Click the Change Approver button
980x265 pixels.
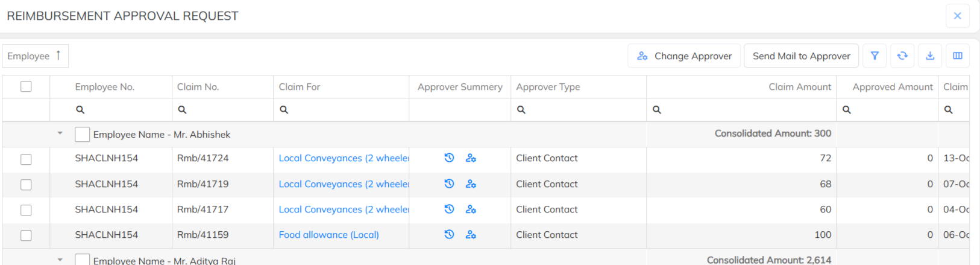tap(684, 56)
